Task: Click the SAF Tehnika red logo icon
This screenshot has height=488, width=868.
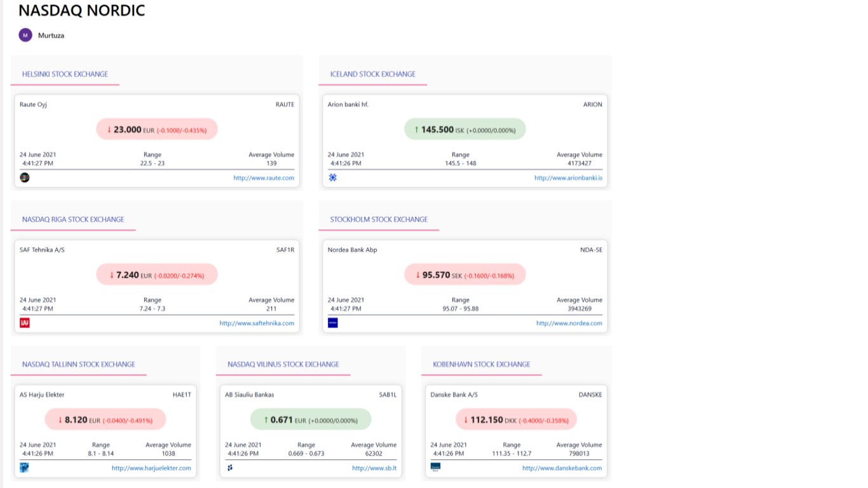Action: [25, 323]
